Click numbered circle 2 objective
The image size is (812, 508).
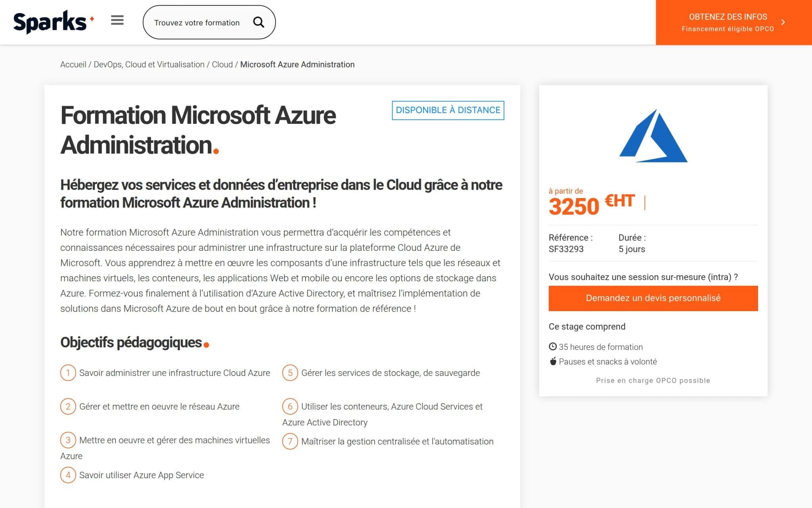click(68, 406)
